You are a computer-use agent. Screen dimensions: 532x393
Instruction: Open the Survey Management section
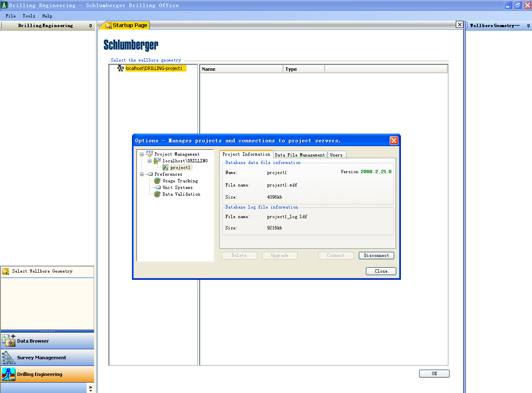[47, 358]
